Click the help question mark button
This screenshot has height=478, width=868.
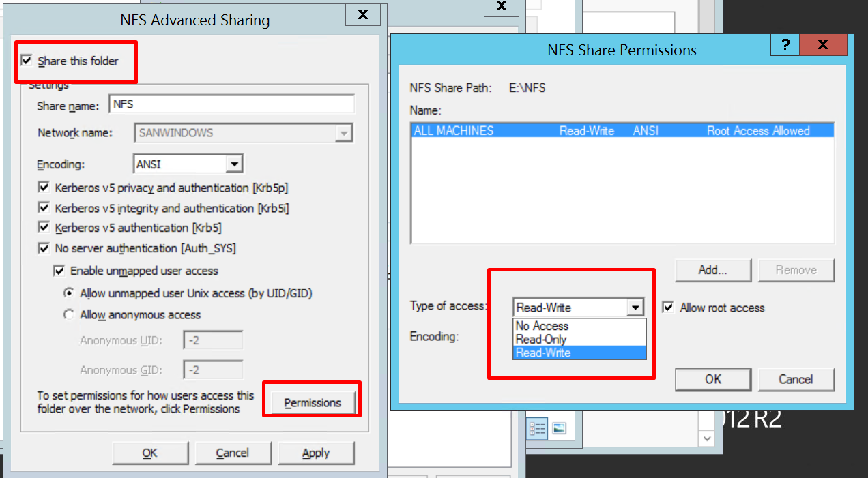pos(785,45)
